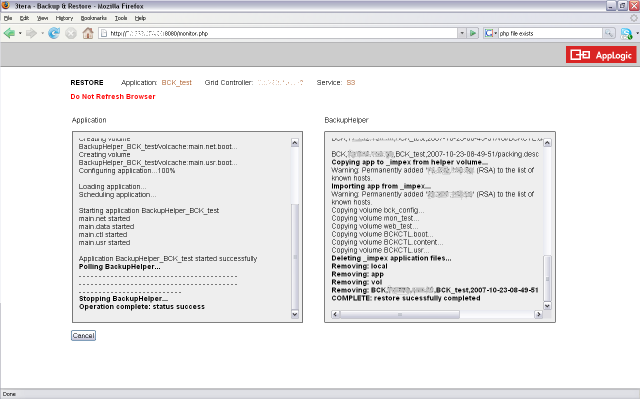
Task: Open the File menu
Action: (x=8, y=18)
